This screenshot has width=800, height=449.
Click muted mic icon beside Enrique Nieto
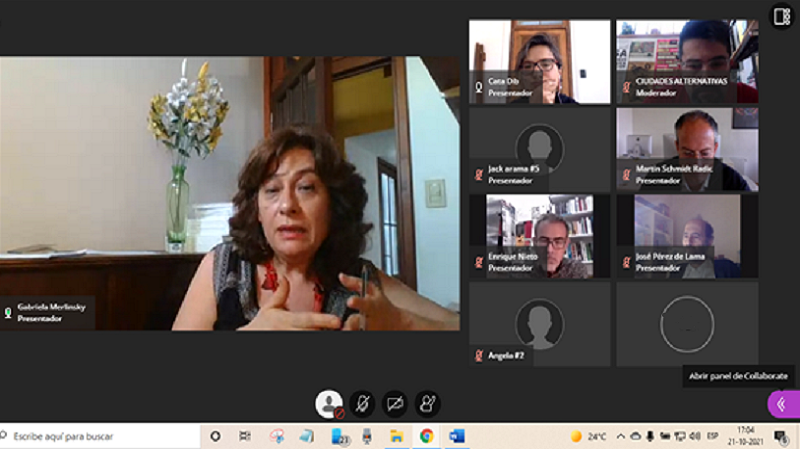point(479,262)
